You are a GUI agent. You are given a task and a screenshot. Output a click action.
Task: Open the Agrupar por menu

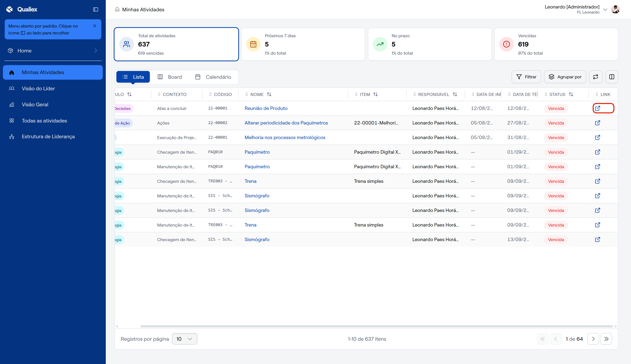tap(565, 77)
